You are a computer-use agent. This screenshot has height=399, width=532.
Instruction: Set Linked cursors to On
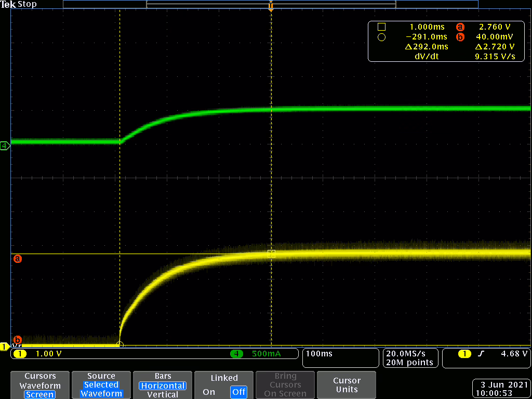coord(209,392)
